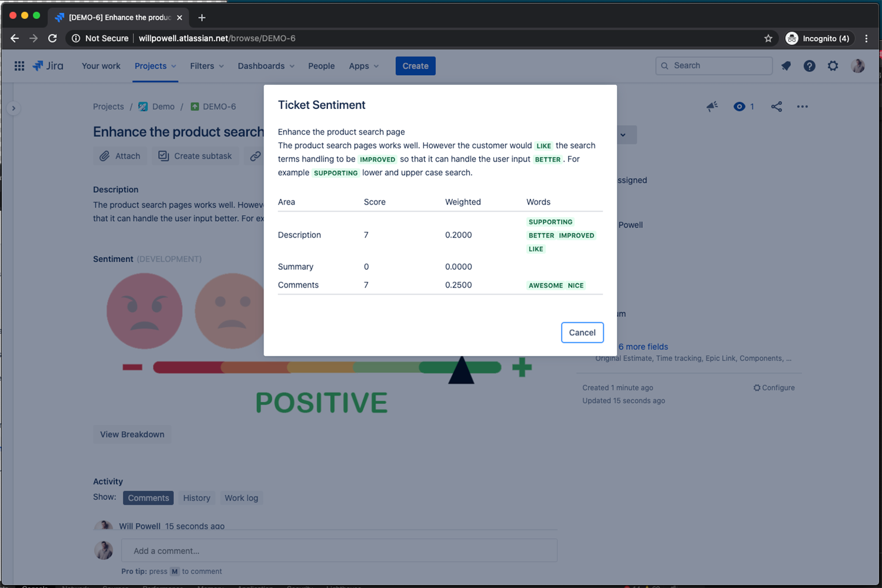Open the Chrome three-dot menu

[x=866, y=38]
